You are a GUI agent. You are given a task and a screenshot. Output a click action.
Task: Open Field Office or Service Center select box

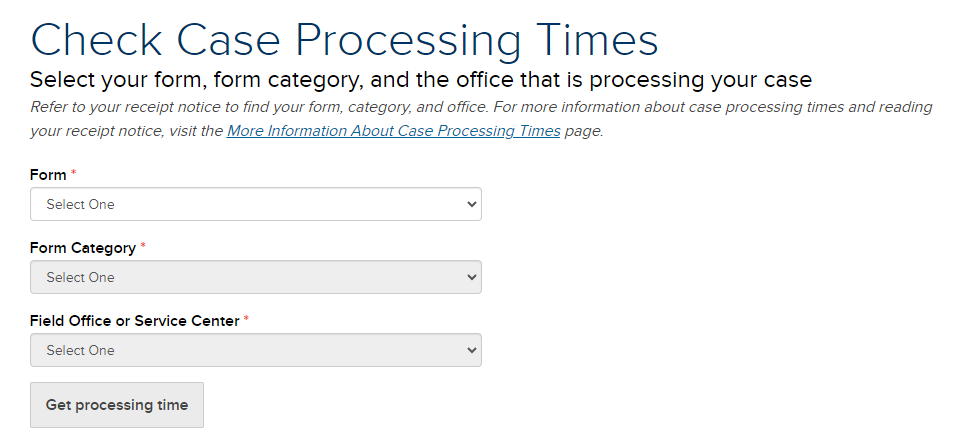click(255, 350)
